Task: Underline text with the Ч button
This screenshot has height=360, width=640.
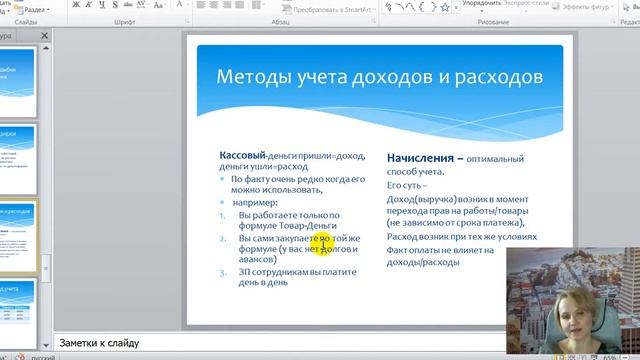Action: [x=102, y=4]
